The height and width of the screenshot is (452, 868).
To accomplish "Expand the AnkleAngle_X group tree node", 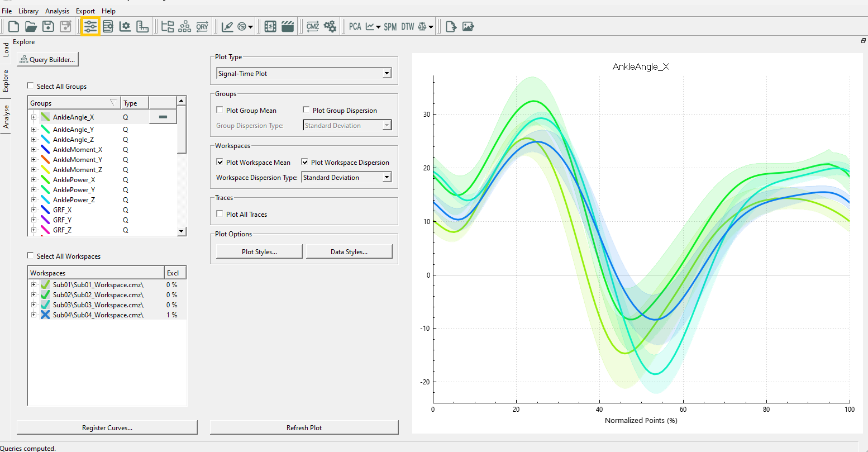I will coord(34,117).
